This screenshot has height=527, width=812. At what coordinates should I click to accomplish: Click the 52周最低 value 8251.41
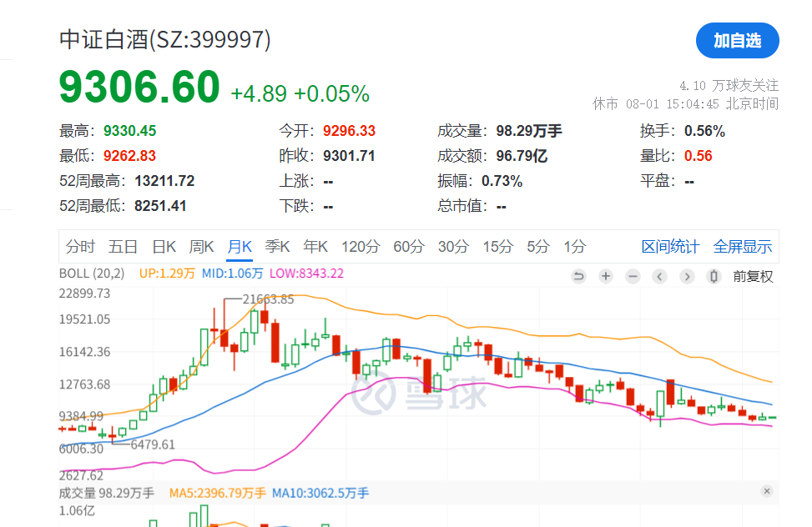(x=160, y=206)
